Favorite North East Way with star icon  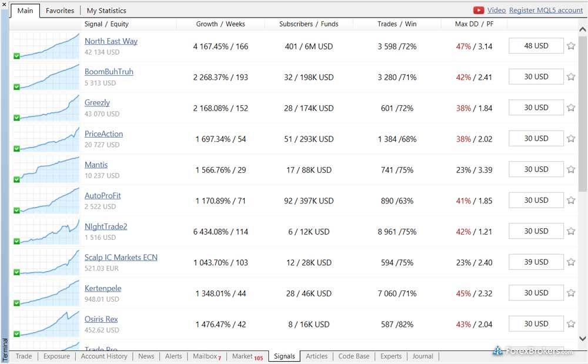(x=571, y=46)
